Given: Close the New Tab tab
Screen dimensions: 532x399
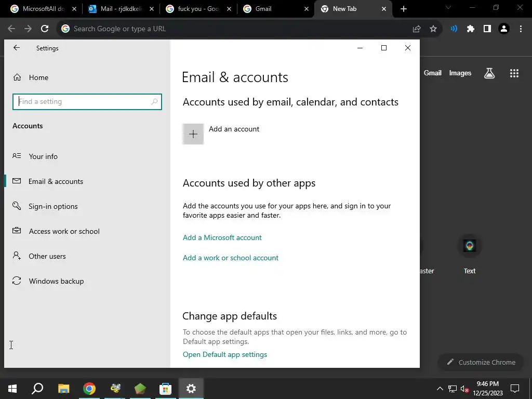Looking at the screenshot, I should pos(384,9).
